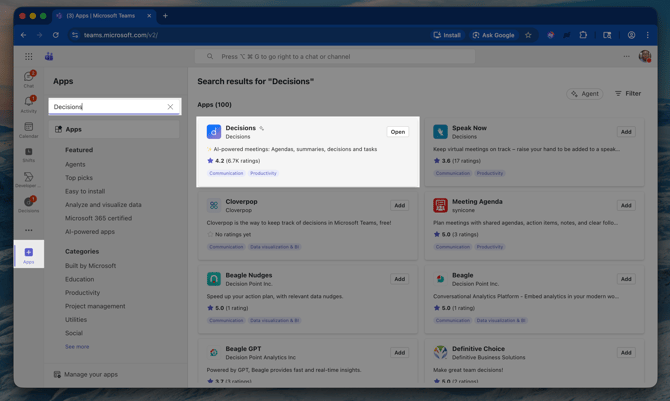This screenshot has height=401, width=670.
Task: Click See more under Categories
Action: 77,347
